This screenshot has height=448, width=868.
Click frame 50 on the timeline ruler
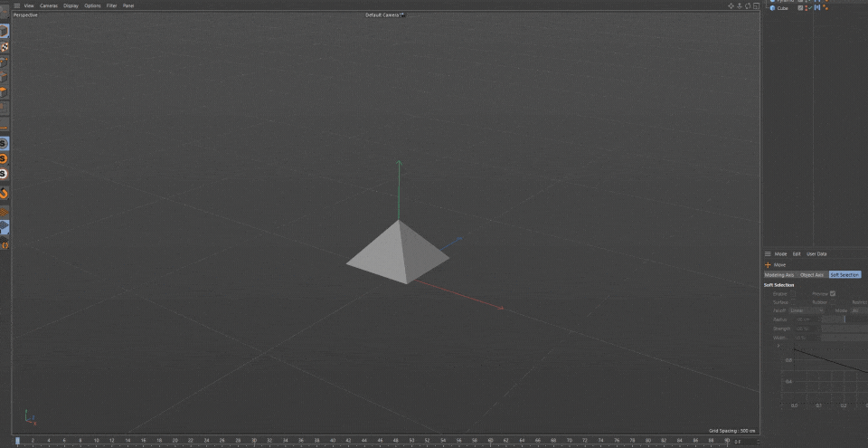click(411, 441)
